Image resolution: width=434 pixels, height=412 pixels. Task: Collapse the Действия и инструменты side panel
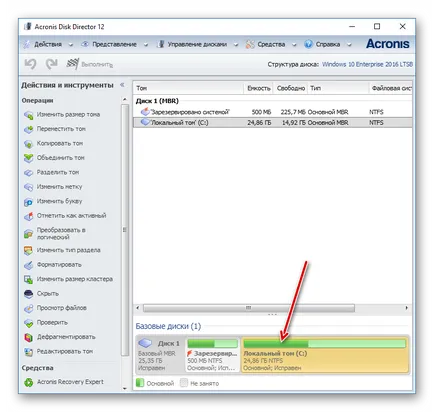[122, 85]
